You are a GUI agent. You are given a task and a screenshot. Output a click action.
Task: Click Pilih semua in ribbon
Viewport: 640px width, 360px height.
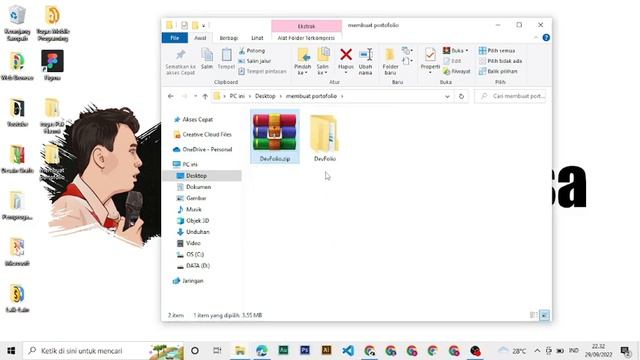pyautogui.click(x=497, y=51)
